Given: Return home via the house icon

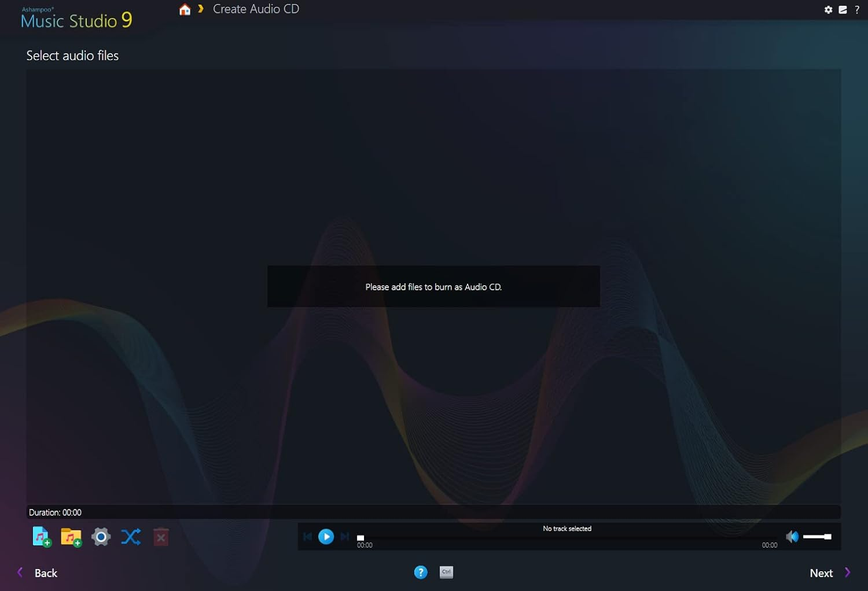Looking at the screenshot, I should (184, 9).
